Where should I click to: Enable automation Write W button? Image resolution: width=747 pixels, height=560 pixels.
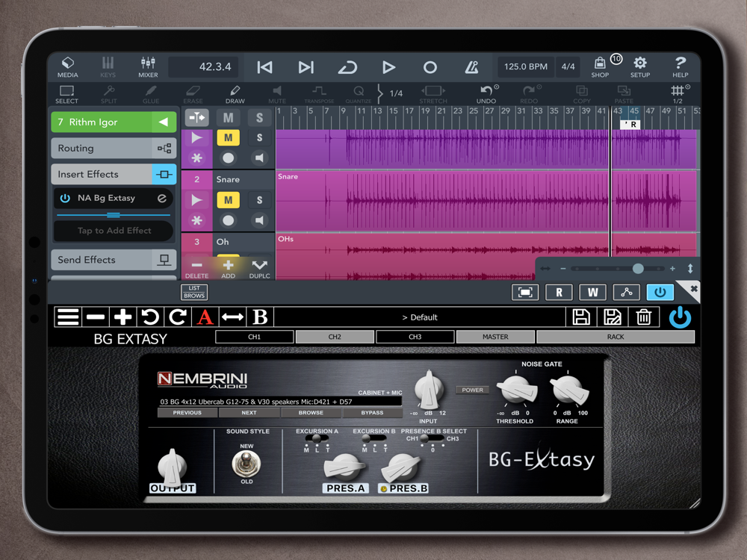click(x=592, y=292)
